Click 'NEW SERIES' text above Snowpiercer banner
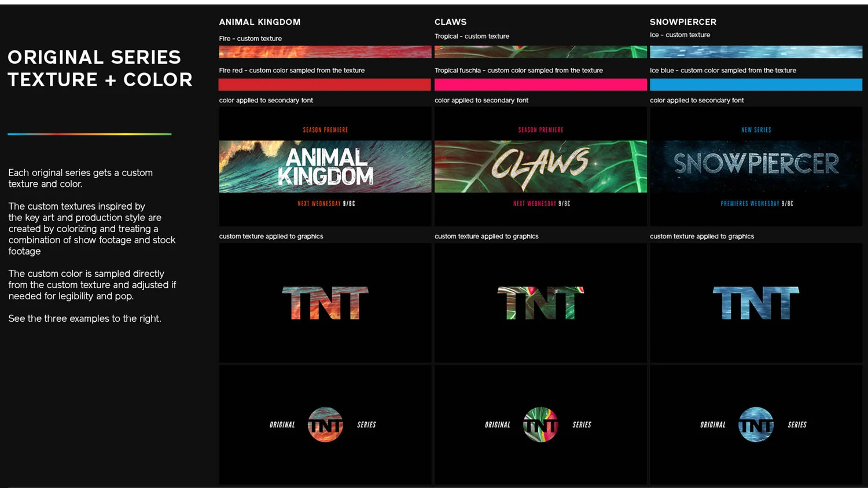 click(756, 130)
